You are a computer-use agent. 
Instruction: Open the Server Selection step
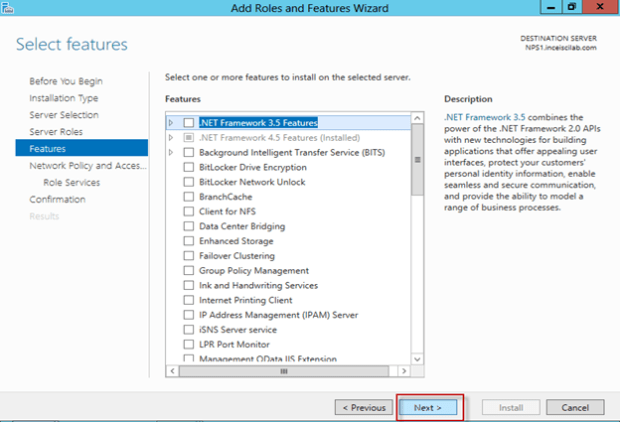pyautogui.click(x=63, y=115)
